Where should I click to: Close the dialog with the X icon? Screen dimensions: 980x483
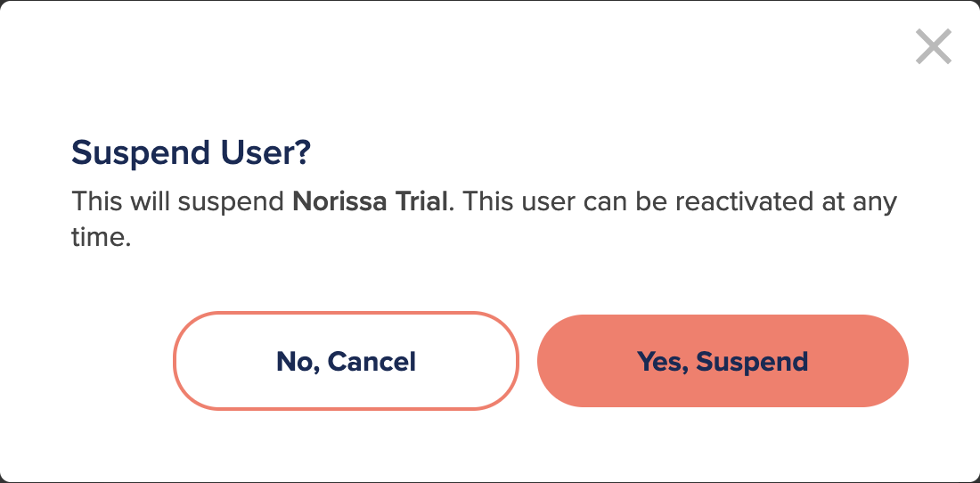click(x=933, y=46)
